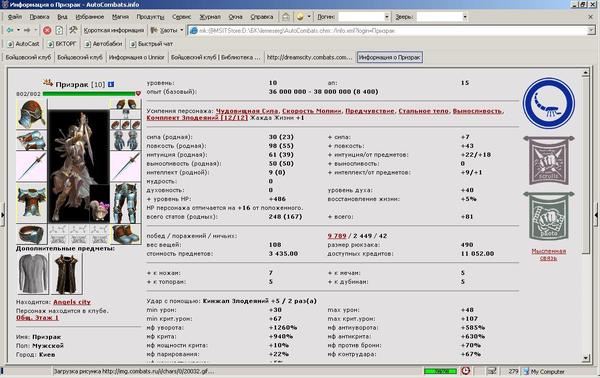Click the Быстрый чат button

coord(152,44)
